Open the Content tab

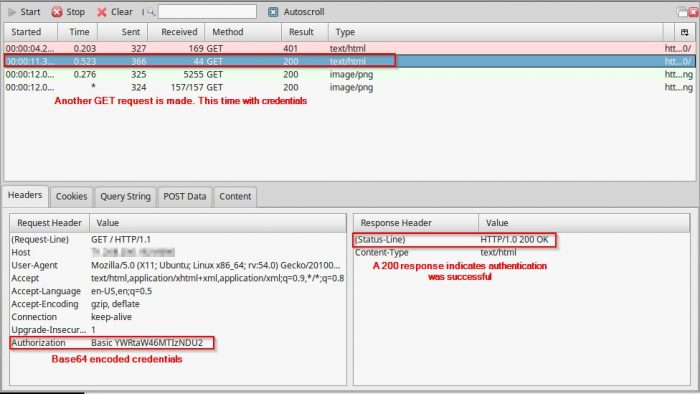pyautogui.click(x=235, y=197)
